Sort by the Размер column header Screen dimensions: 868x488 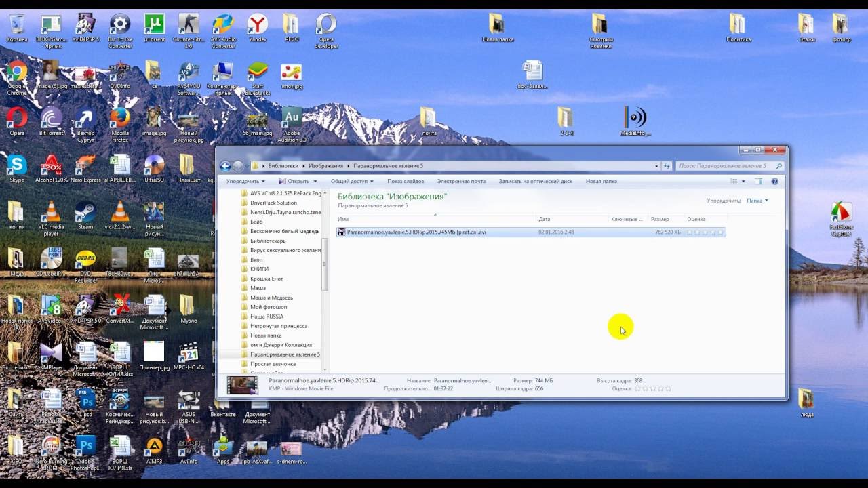pyautogui.click(x=660, y=219)
